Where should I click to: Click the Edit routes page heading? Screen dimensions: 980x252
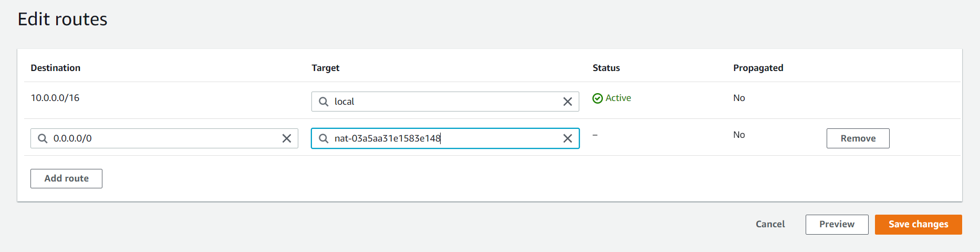click(62, 19)
